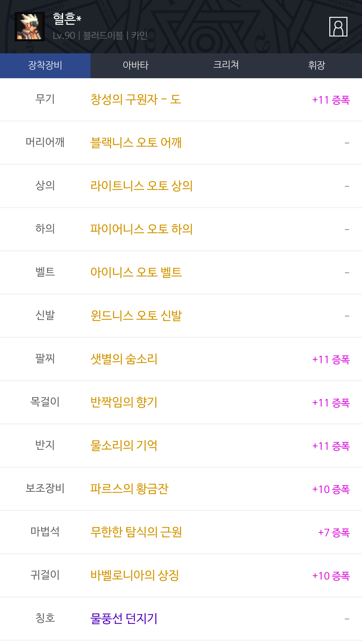Screen dimensions: 362x644
Task: Click the profile icon in the header
Action: point(338,27)
